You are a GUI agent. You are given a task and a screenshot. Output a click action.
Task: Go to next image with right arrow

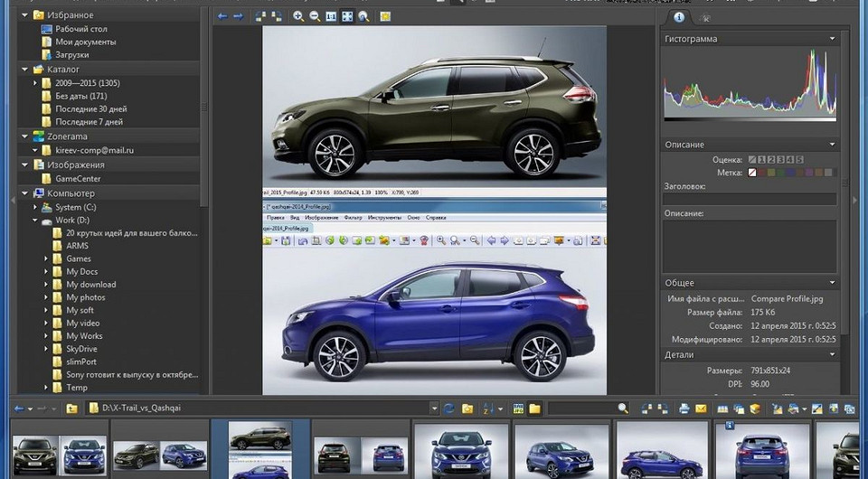pos(239,16)
